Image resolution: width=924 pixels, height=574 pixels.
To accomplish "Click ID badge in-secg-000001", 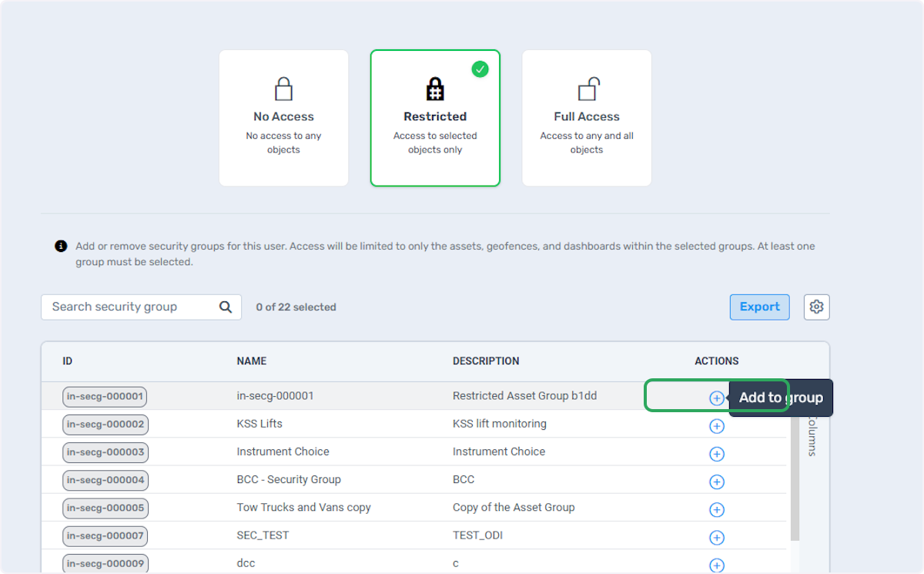I will pyautogui.click(x=105, y=397).
